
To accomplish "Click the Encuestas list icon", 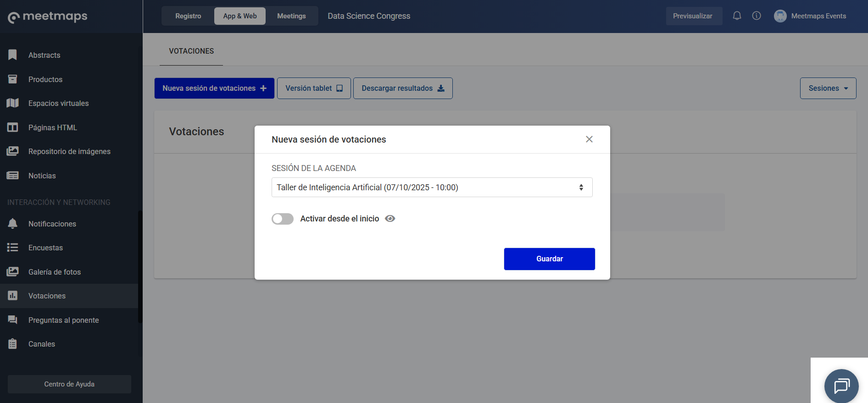I will click(x=13, y=248).
